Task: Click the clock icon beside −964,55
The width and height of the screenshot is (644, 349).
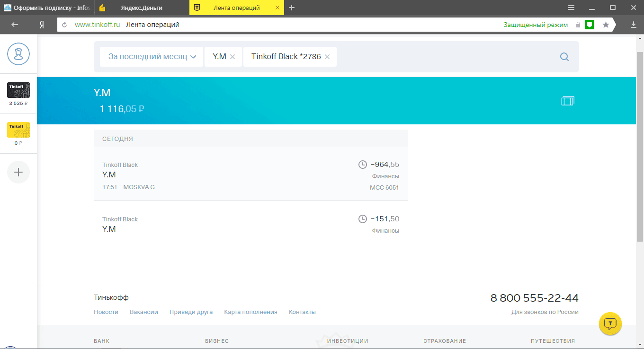Action: (363, 165)
